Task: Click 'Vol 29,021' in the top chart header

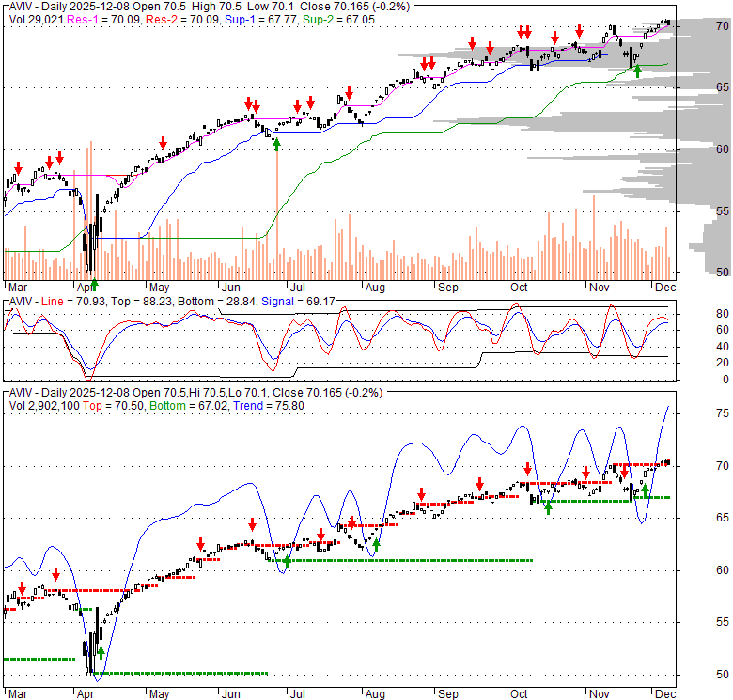Action: tap(37, 20)
